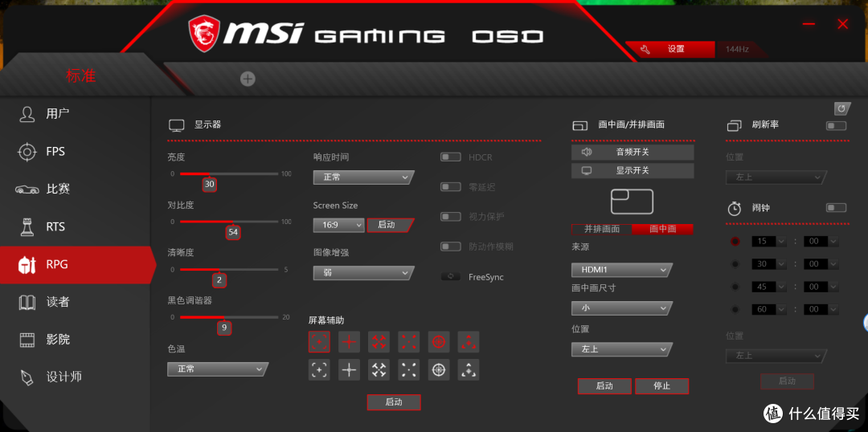The image size is (868, 432).
Task: Click the 音频开关 audio switch button
Action: click(633, 152)
